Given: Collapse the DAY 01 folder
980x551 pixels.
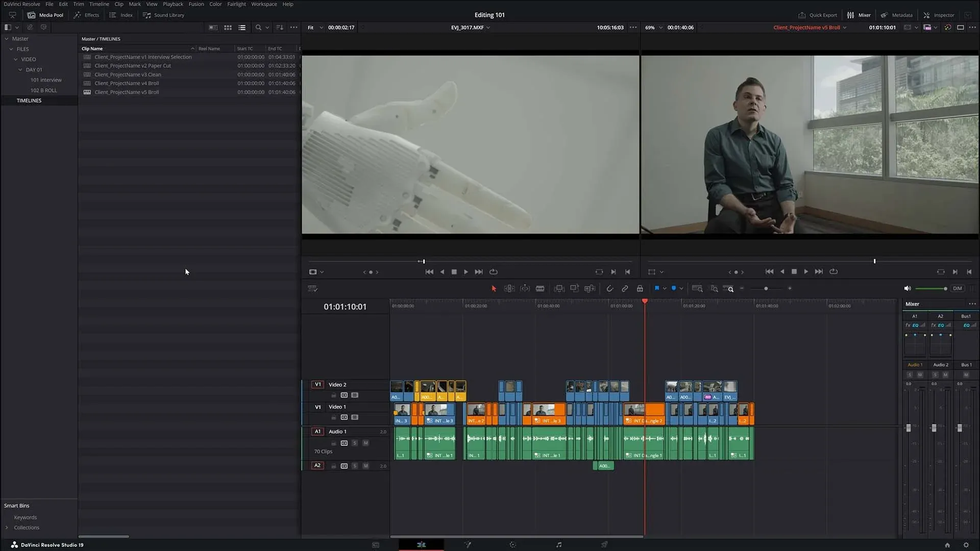Looking at the screenshot, I should click(x=20, y=70).
